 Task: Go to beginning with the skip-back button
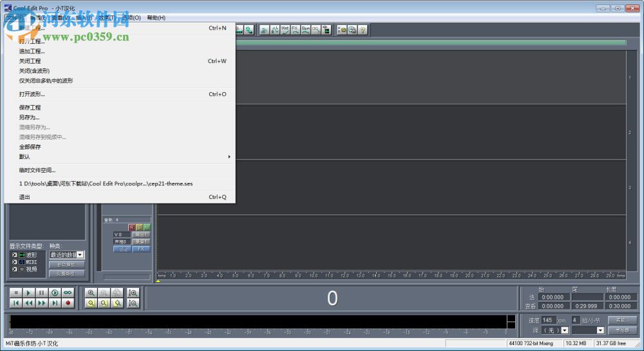tap(16, 303)
